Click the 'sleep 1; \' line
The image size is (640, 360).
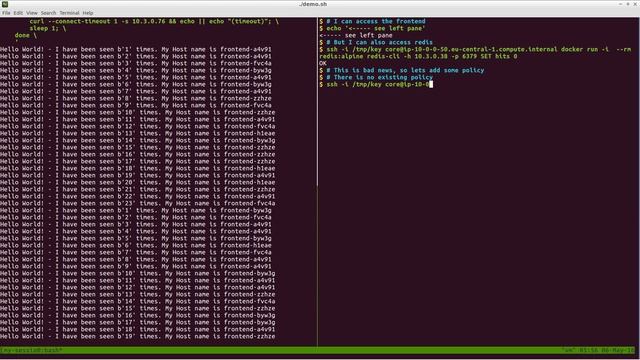tap(48, 29)
